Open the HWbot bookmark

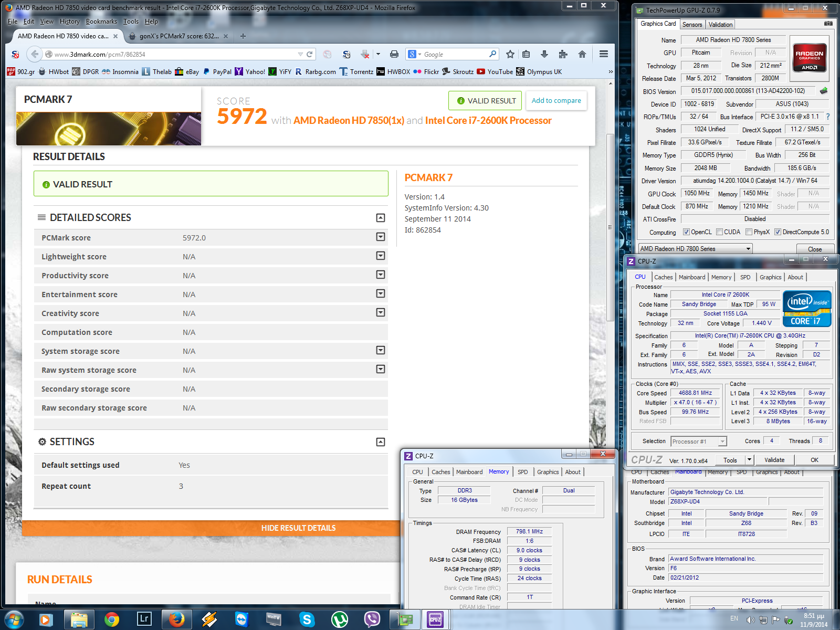pyautogui.click(x=53, y=72)
